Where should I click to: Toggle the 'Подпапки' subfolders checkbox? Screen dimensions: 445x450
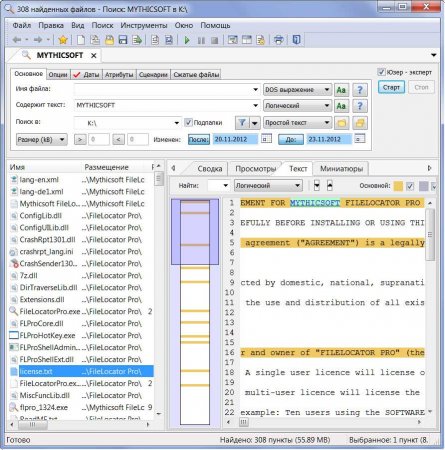[188, 122]
